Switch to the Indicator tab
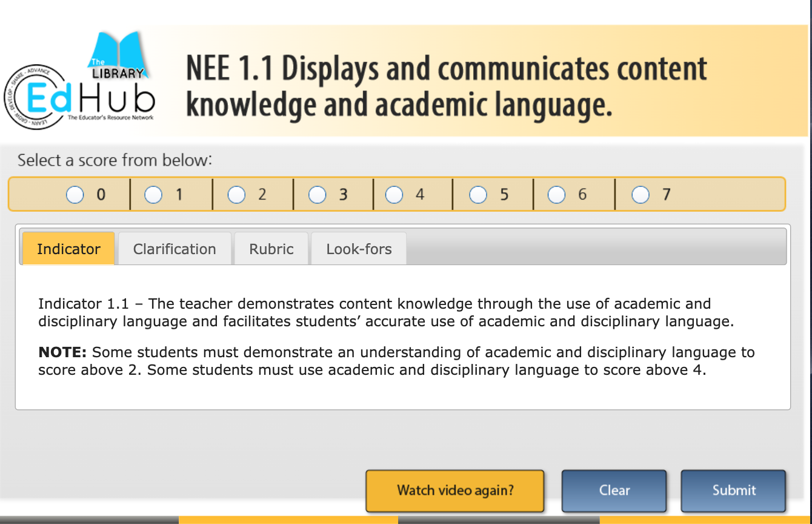The width and height of the screenshot is (812, 524). coord(68,249)
